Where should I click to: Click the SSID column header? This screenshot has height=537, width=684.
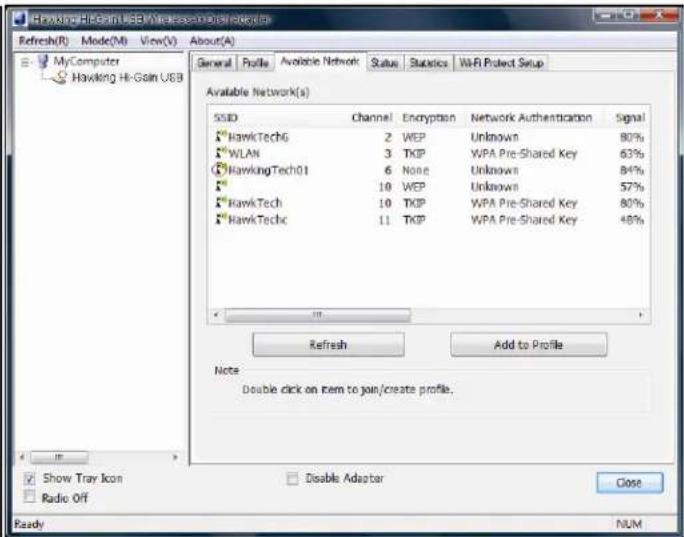226,118
